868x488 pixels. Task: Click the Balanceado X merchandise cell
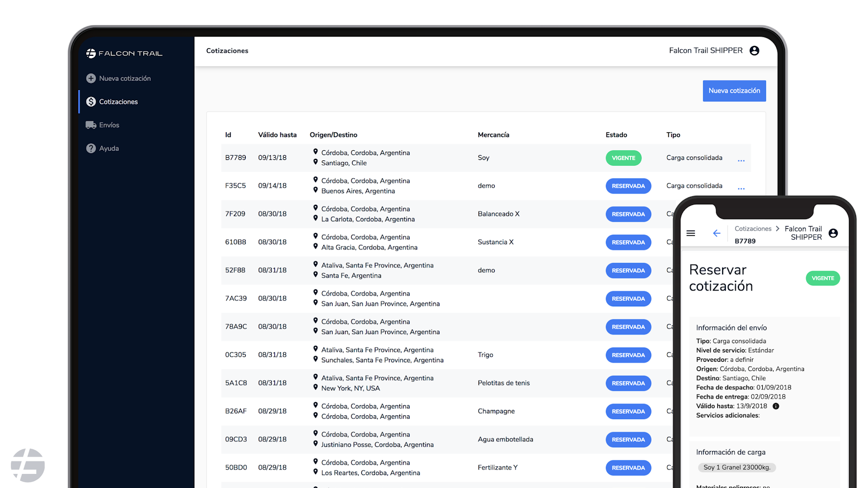(499, 214)
